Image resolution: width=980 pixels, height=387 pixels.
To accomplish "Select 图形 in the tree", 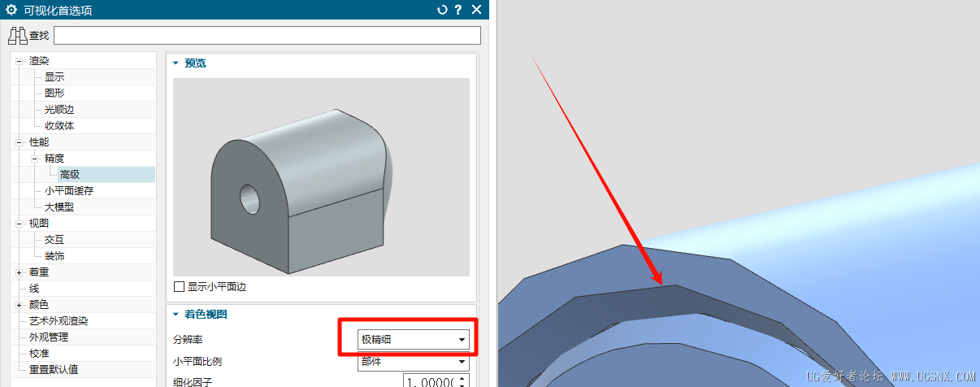I will tap(54, 93).
